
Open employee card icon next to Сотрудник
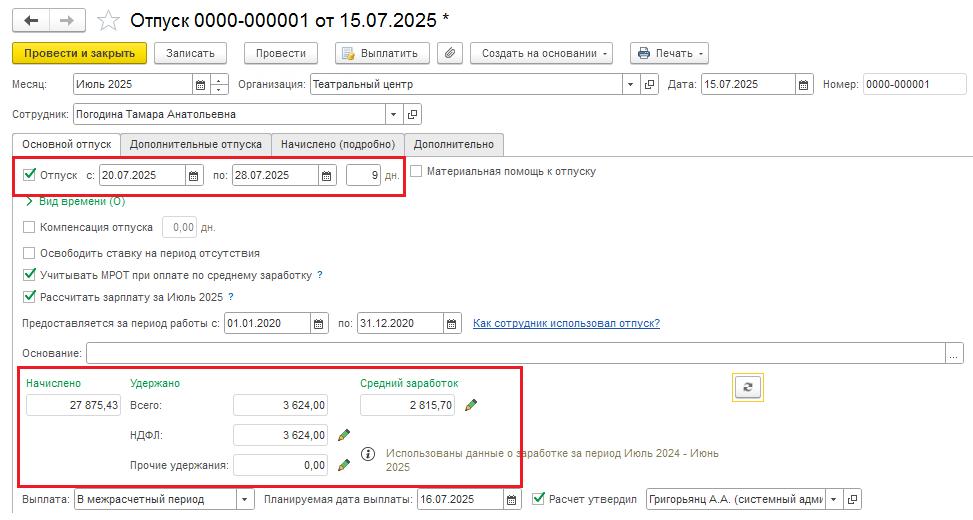[413, 114]
